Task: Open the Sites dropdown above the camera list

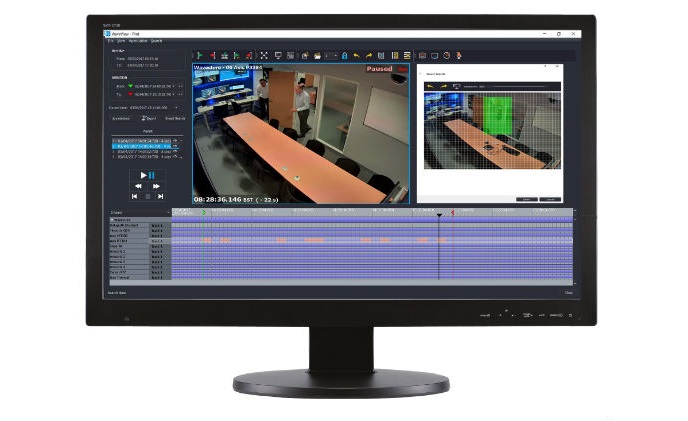Action: click(140, 212)
